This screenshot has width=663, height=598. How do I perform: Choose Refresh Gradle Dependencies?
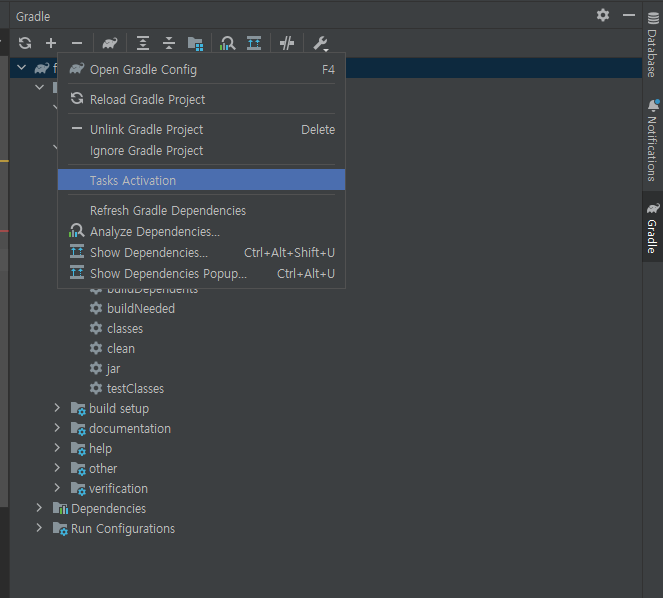[201, 210]
